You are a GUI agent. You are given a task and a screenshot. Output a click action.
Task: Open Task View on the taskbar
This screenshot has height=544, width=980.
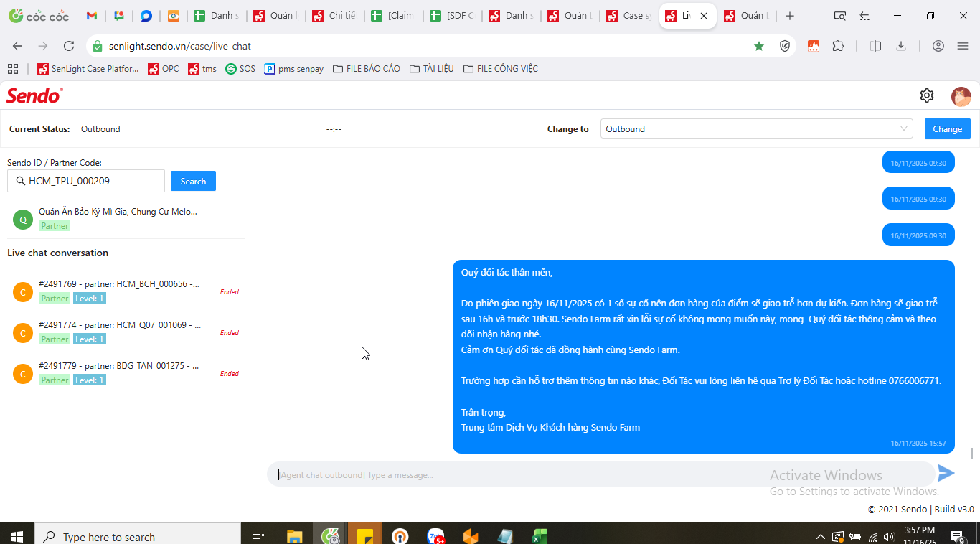[x=258, y=536]
